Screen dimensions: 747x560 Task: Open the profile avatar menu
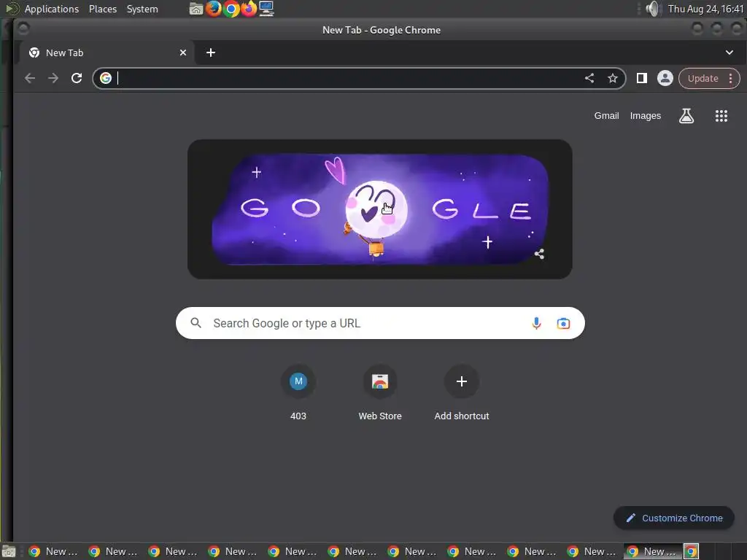pyautogui.click(x=665, y=78)
